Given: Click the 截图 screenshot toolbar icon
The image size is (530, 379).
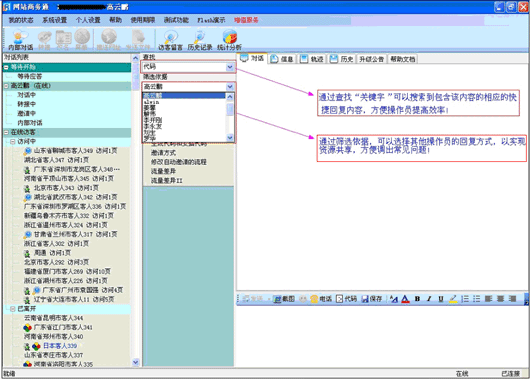Looking at the screenshot, I should tap(284, 299).
